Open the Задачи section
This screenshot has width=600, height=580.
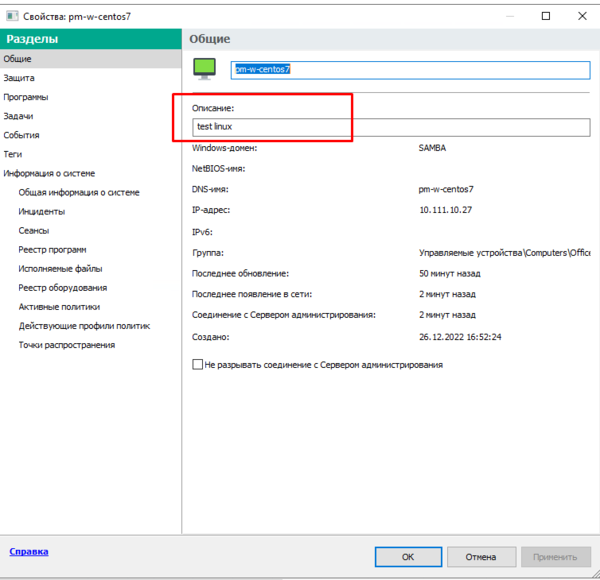click(x=91, y=116)
